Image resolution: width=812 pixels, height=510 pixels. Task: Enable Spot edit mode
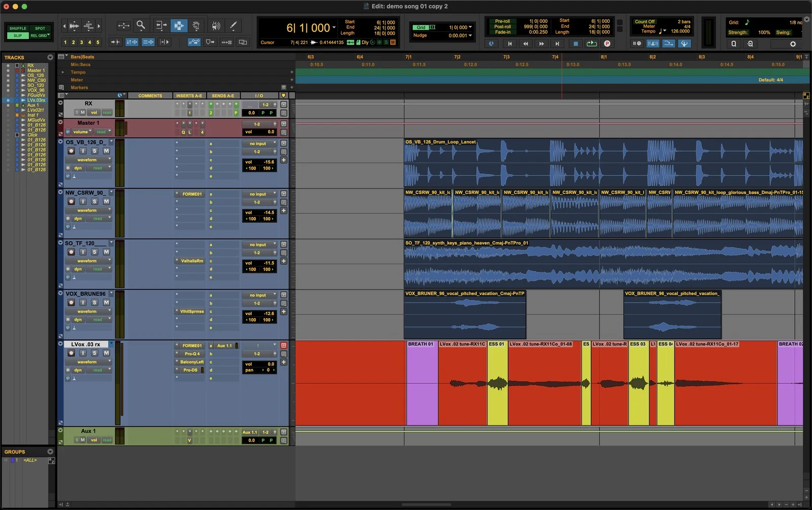(x=40, y=28)
